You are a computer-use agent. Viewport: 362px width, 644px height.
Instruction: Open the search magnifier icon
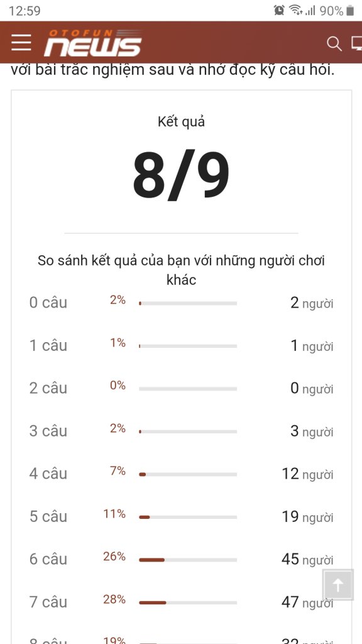334,43
